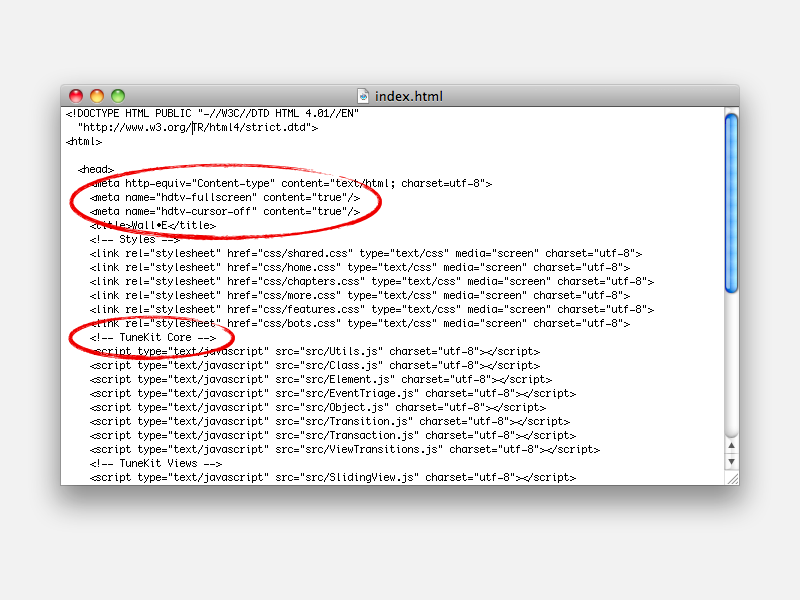Viewport: 800px width, 600px height.
Task: Click the src/Transition.js script line
Action: tap(330, 421)
